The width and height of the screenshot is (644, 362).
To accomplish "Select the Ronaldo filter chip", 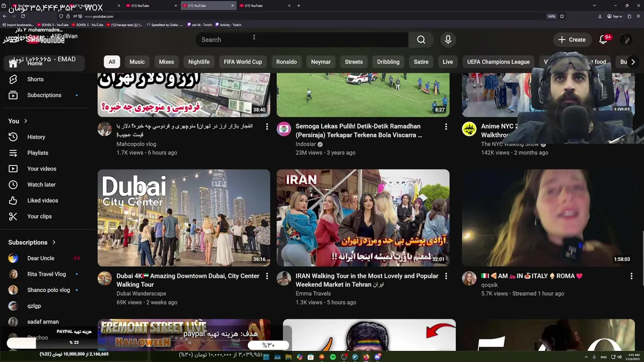I will [286, 62].
